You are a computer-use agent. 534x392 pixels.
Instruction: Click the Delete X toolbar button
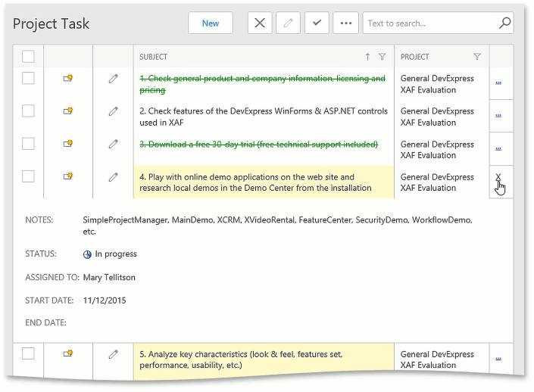click(260, 23)
